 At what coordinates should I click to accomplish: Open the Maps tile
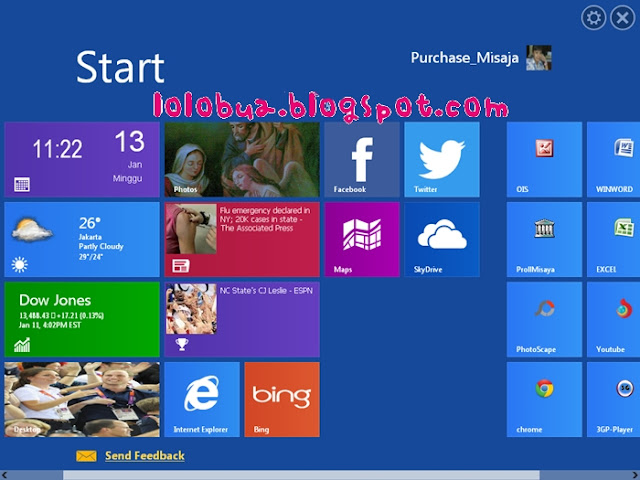pos(362,240)
